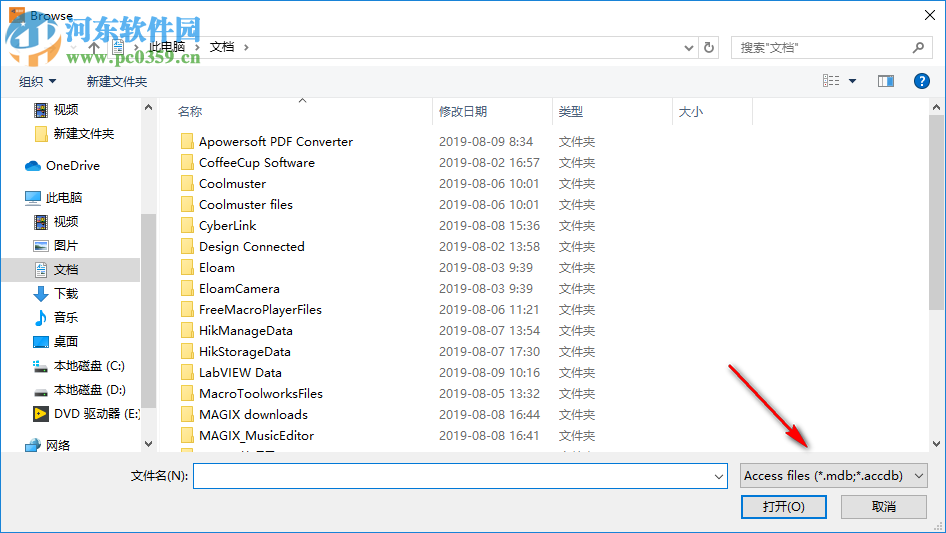Click folder icon of Apowersoft PDF Converter
The image size is (946, 533).
[187, 142]
